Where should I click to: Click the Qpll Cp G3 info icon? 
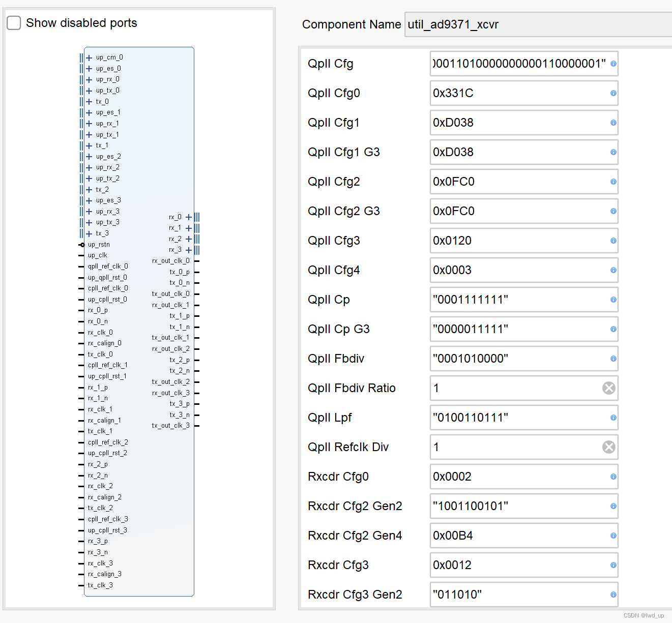613,329
